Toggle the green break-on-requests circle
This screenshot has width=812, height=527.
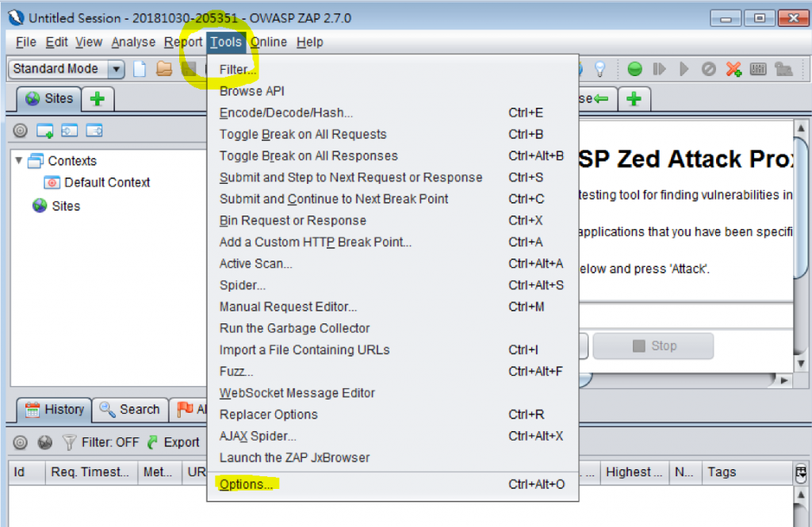(634, 69)
